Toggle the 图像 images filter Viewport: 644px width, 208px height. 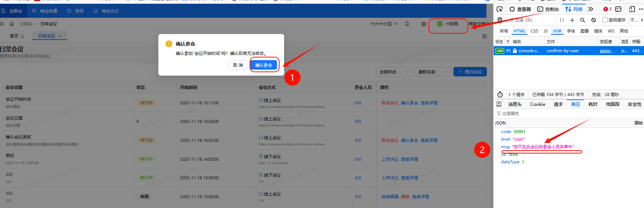click(x=585, y=31)
